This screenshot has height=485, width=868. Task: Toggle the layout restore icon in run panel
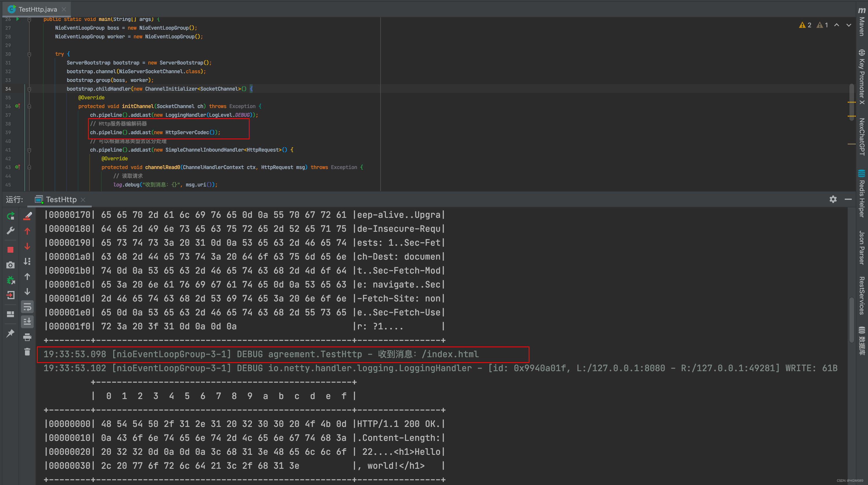[10, 314]
